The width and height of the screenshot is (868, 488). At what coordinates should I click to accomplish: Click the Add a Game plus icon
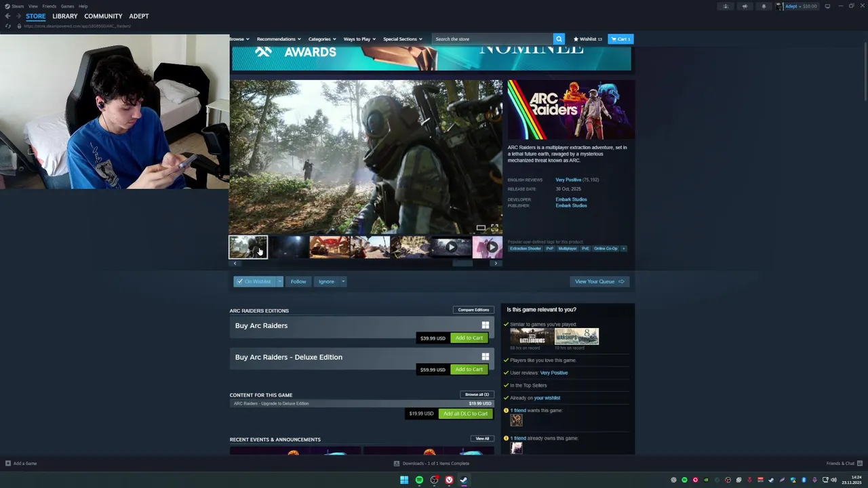8,464
